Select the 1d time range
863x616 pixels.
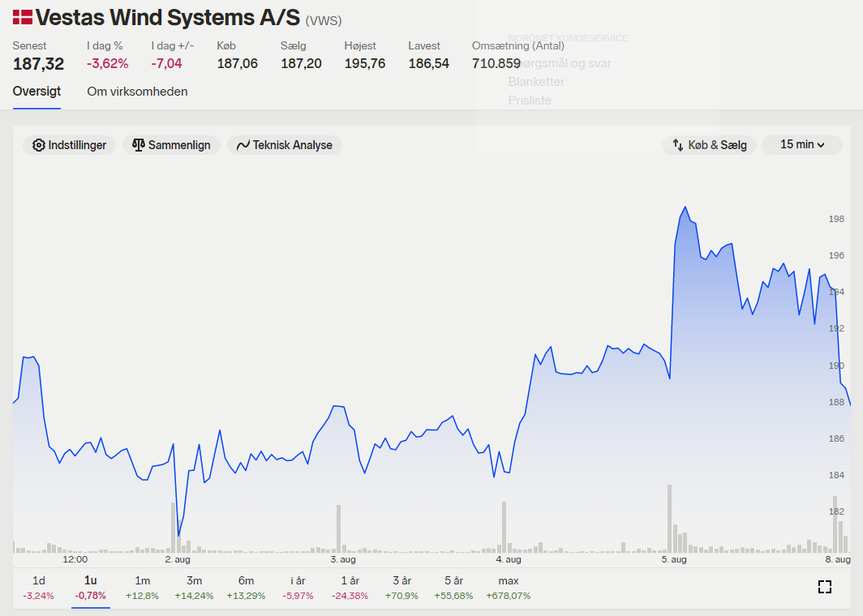coord(39,588)
